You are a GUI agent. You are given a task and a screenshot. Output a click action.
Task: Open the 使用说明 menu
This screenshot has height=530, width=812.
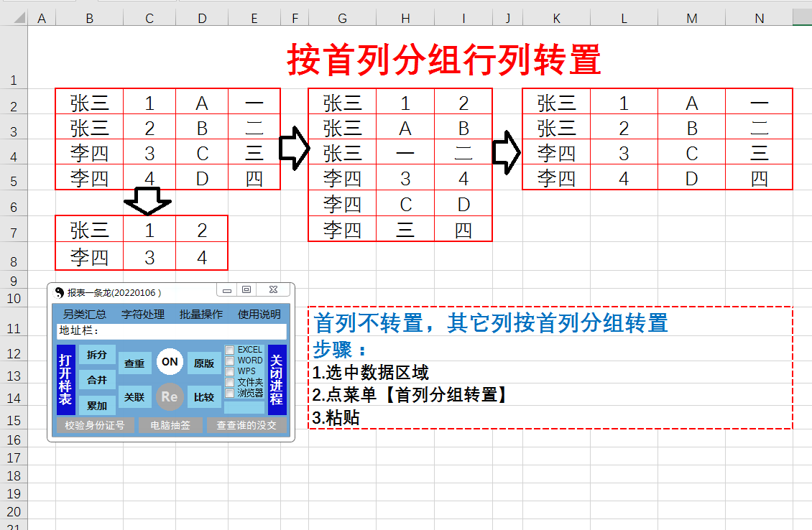coord(259,314)
